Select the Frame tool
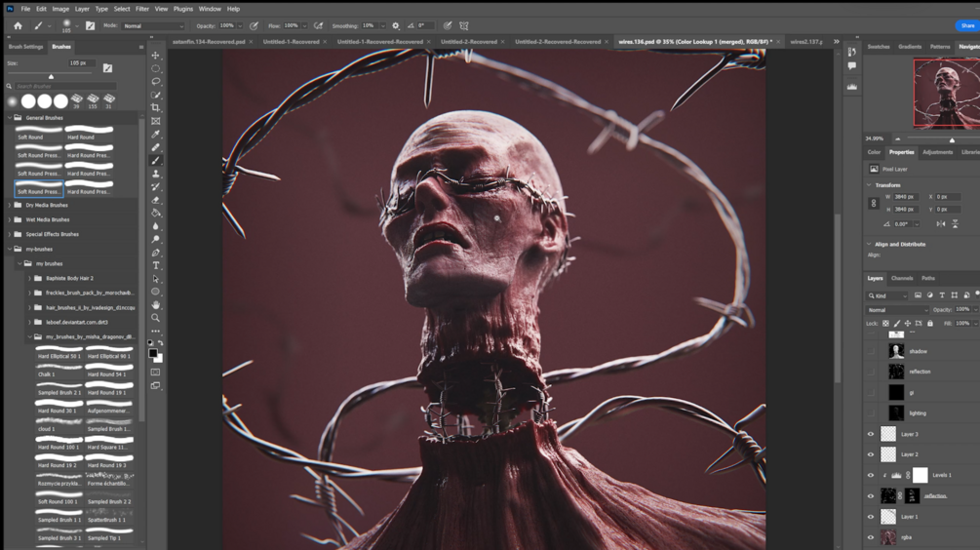The width and height of the screenshot is (980, 550). coord(156,121)
